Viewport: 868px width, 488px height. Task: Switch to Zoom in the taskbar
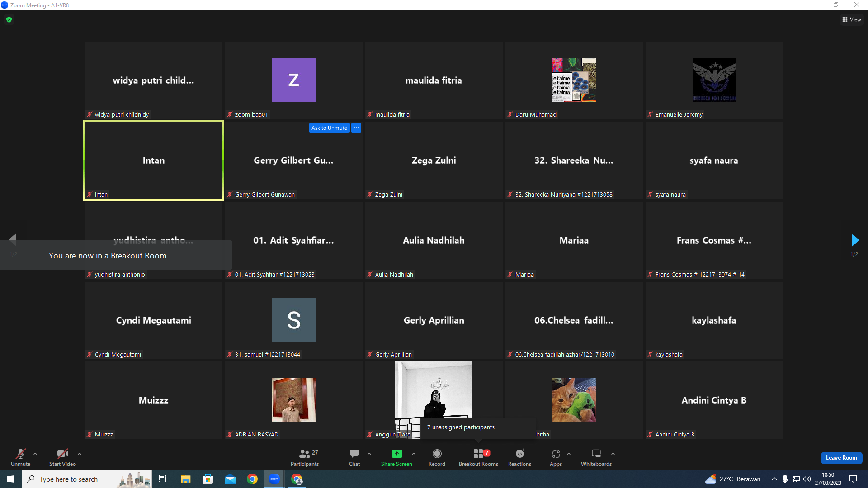(274, 479)
